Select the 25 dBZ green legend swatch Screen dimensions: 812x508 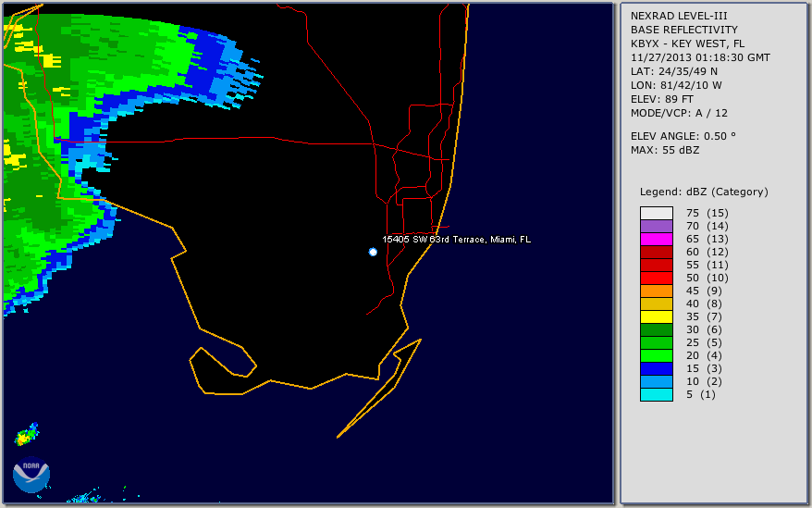[657, 342]
